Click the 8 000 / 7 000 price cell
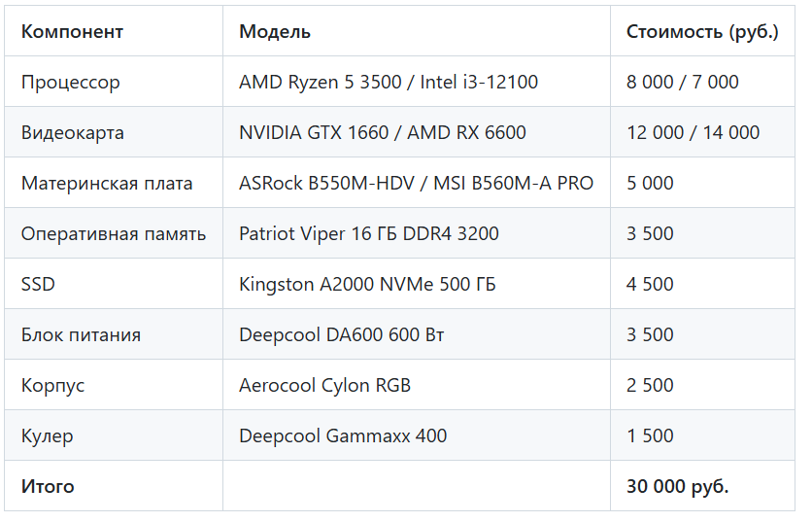812x522 pixels. [x=683, y=82]
